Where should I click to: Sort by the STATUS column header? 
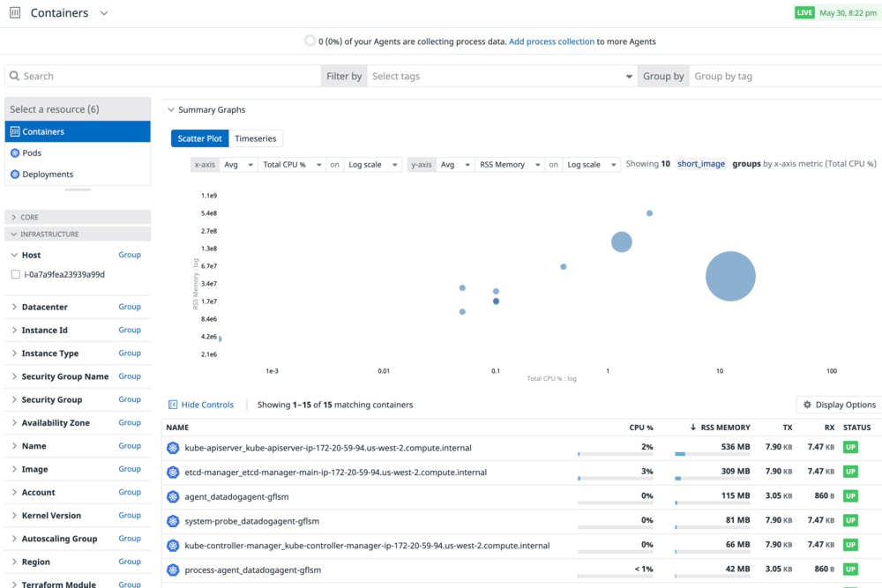856,428
